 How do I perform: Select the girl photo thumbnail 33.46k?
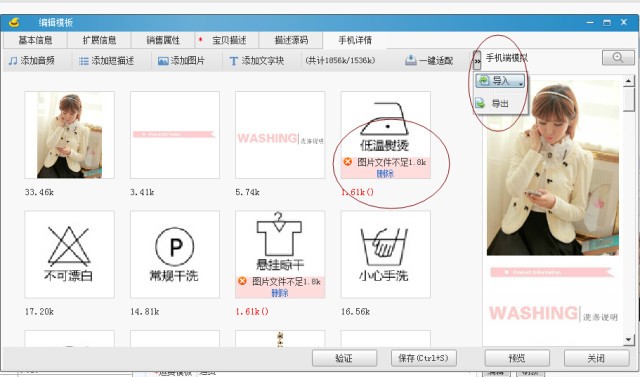69,135
